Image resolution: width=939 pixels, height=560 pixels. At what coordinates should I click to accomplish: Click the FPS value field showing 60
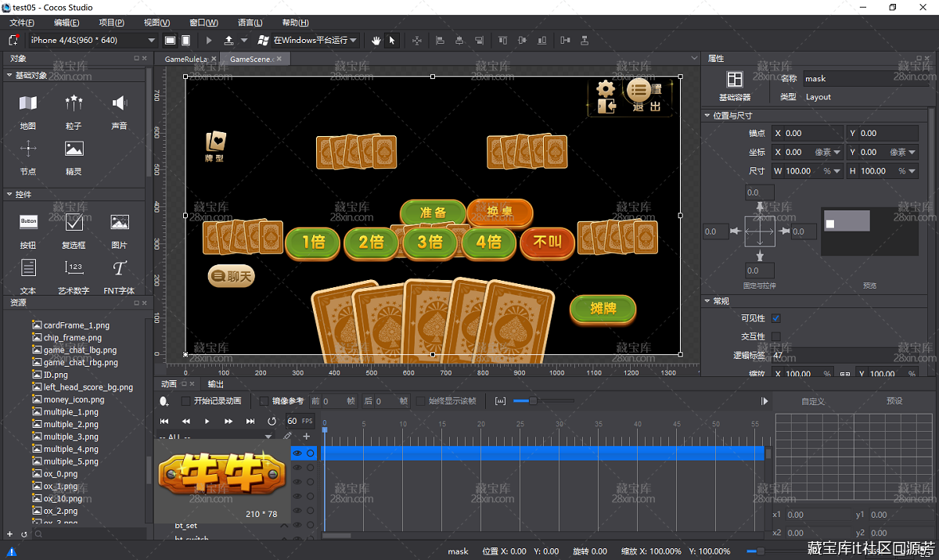(x=292, y=421)
